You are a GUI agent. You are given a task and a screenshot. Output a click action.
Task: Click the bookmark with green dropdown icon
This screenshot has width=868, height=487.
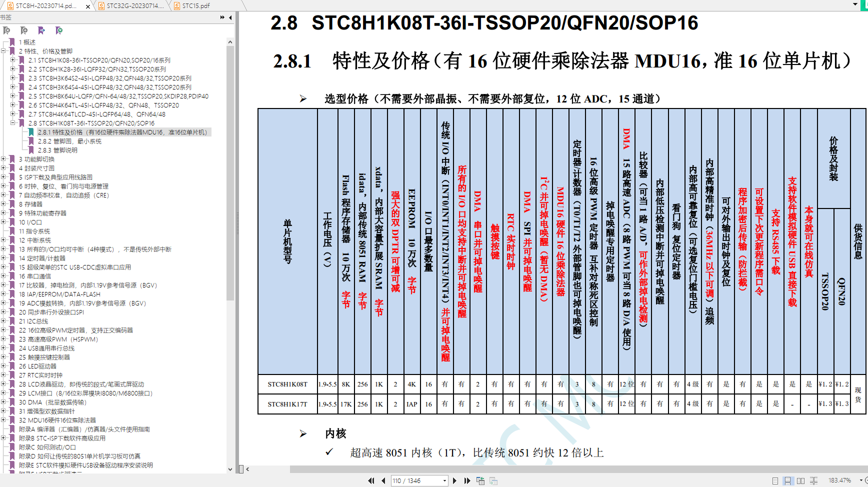59,30
